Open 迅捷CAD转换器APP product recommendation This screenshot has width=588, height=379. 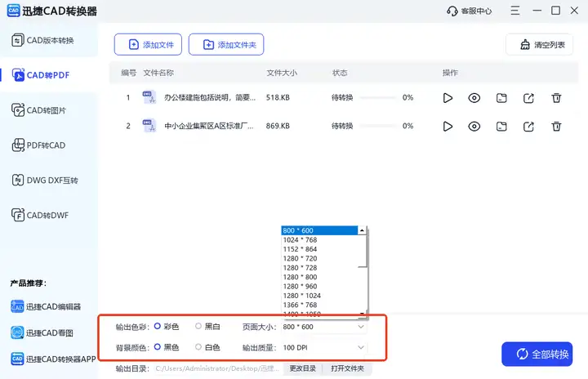pyautogui.click(x=53, y=359)
